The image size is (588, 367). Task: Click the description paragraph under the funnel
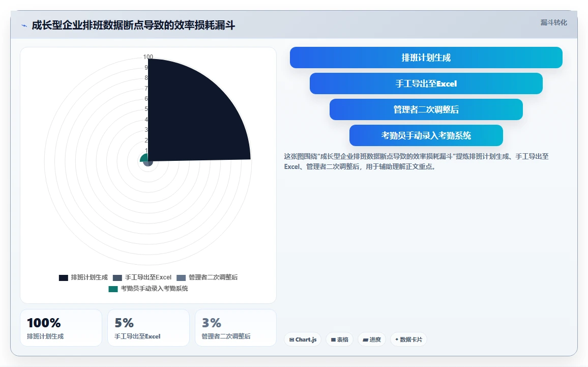pyautogui.click(x=416, y=161)
